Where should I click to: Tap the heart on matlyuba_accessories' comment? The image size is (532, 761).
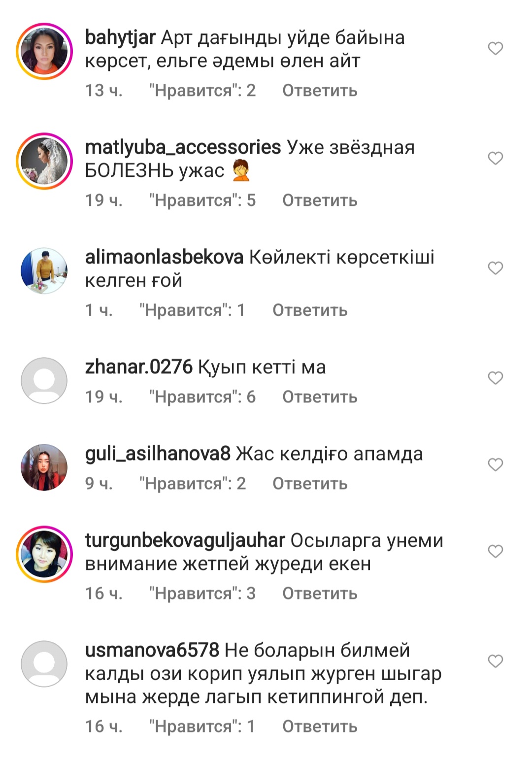(x=495, y=158)
